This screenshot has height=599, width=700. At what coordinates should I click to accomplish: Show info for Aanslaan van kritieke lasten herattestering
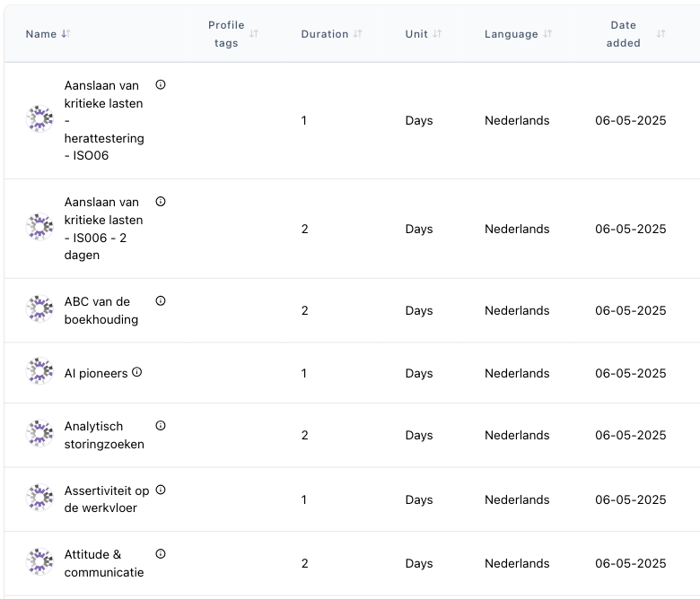(x=161, y=85)
